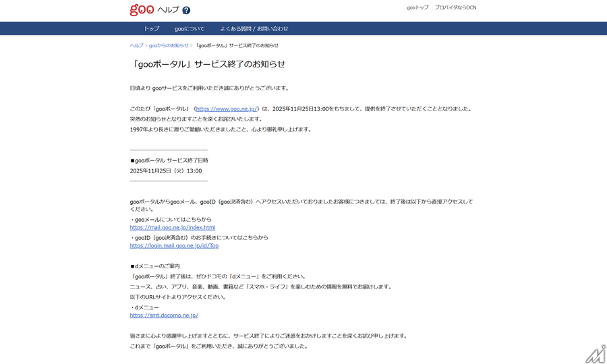Open the gooについて navigation item
Viewport: 607px width, 364px height.
point(190,29)
